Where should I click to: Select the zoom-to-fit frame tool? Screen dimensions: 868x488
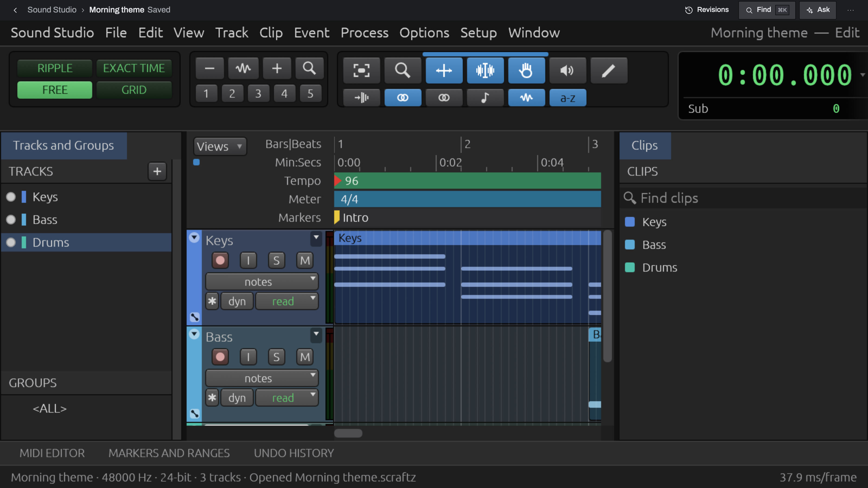(x=362, y=70)
